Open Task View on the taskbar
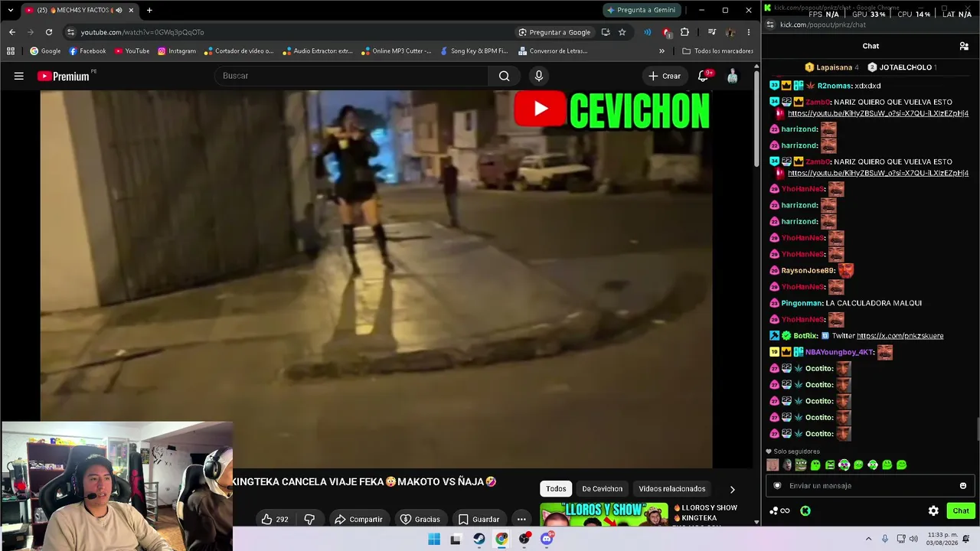This screenshot has height=551, width=980. (x=456, y=539)
